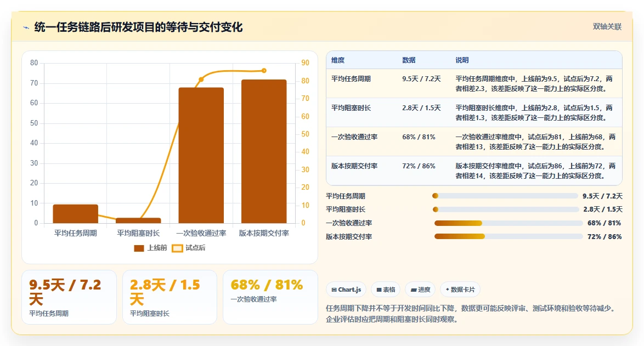Click the 平均阻塞时长 progress bar
644x346 pixels.
506,209
